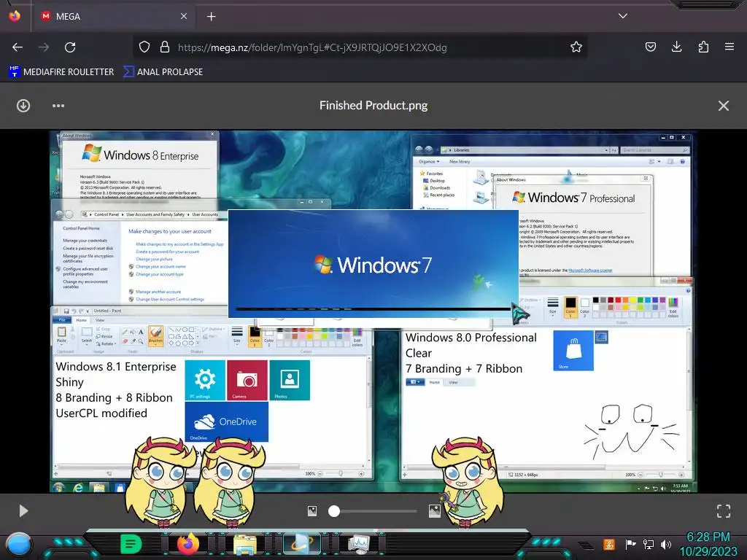Open the Firefox application menu
Viewport: 747px width, 560px height.
729,47
